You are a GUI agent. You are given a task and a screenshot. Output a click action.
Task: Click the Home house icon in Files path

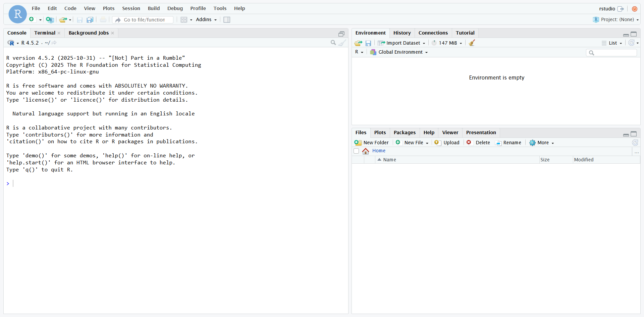[x=366, y=151]
